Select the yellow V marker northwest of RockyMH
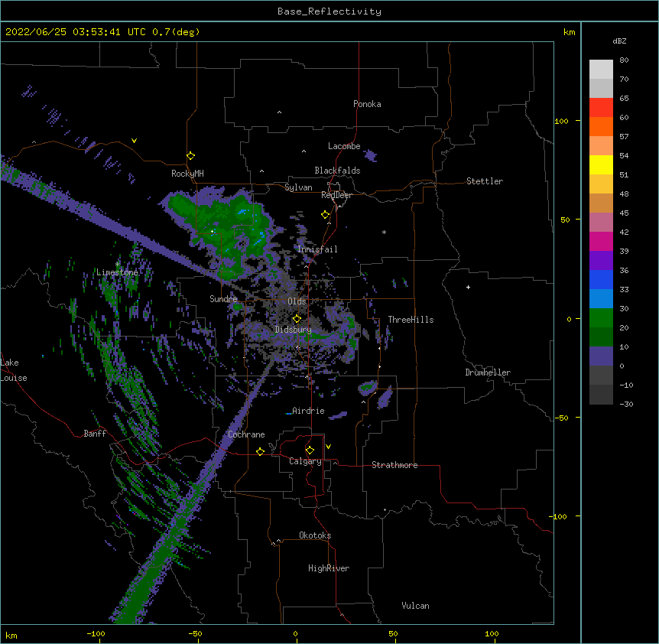This screenshot has height=644, width=659. [134, 141]
